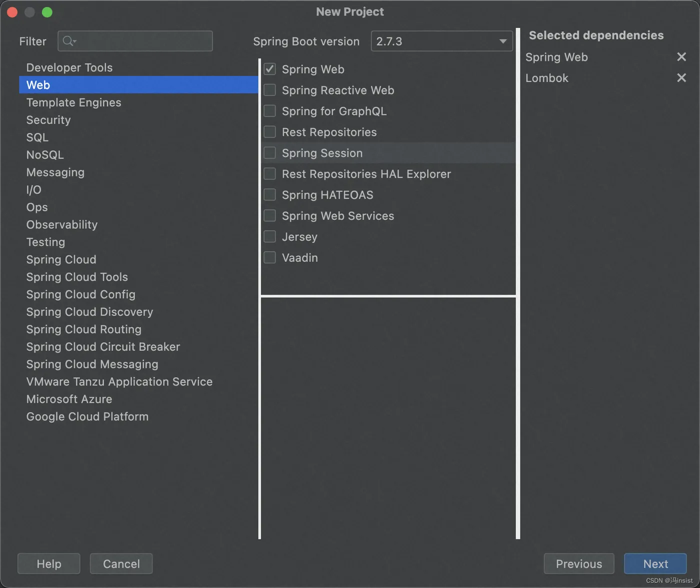700x588 pixels.
Task: Select Spring Cloud Routing category
Action: click(x=138, y=330)
